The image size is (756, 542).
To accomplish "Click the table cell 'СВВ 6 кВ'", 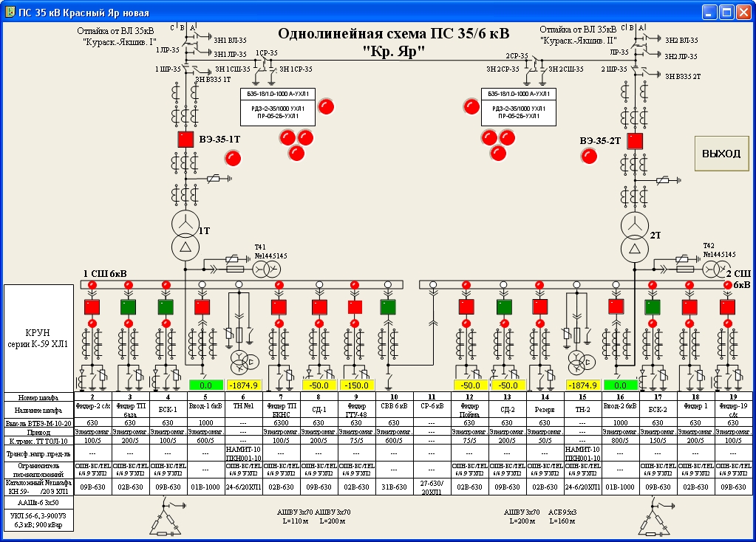I will tap(394, 410).
